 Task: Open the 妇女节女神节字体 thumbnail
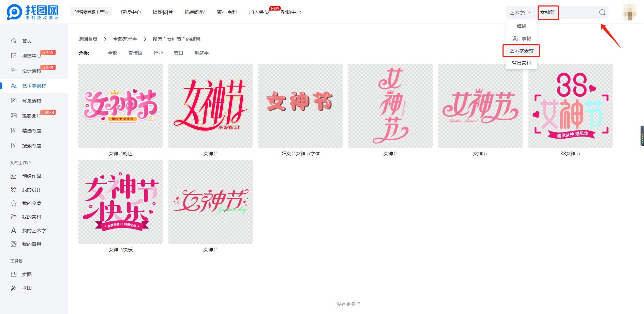(x=300, y=106)
